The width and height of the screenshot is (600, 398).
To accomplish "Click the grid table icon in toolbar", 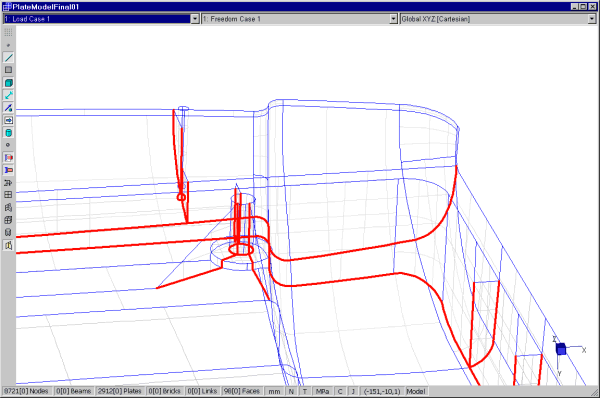I will pos(8,195).
